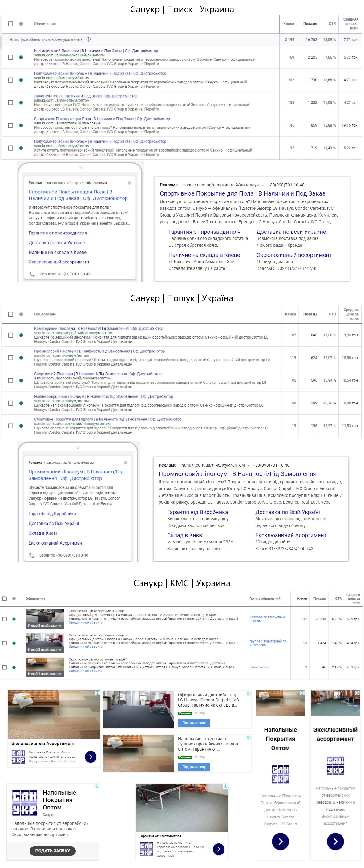This screenshot has height=868, width=364.
Task: Check the аудиторией по интересам ad row
Action: (4, 643)
